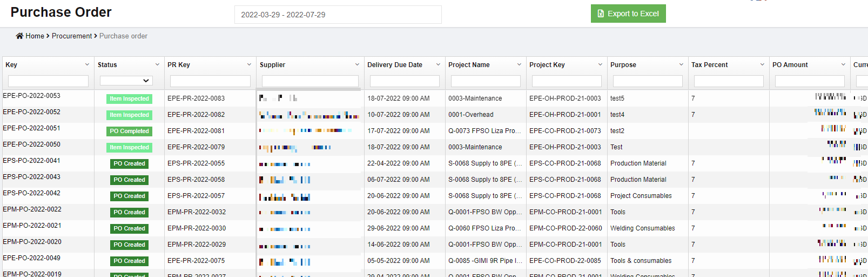The width and height of the screenshot is (868, 277).
Task: Expand Project Key column chevron
Action: [x=600, y=65]
